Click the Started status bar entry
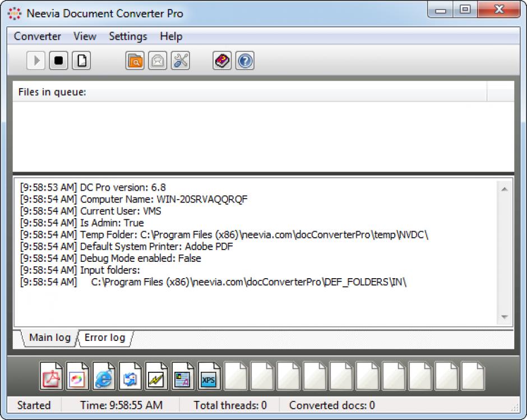The width and height of the screenshot is (527, 420). (34, 405)
